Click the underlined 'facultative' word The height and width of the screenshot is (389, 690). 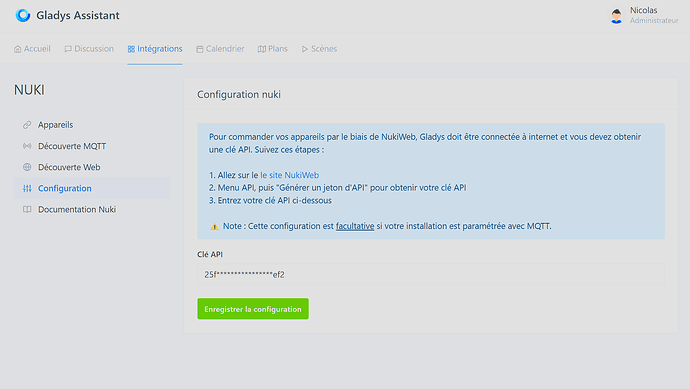(355, 226)
